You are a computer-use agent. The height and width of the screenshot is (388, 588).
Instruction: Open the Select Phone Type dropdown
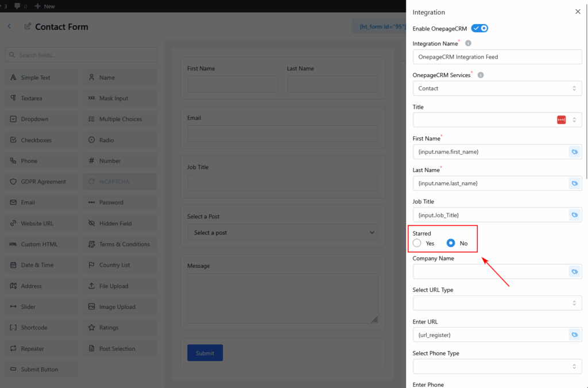497,366
